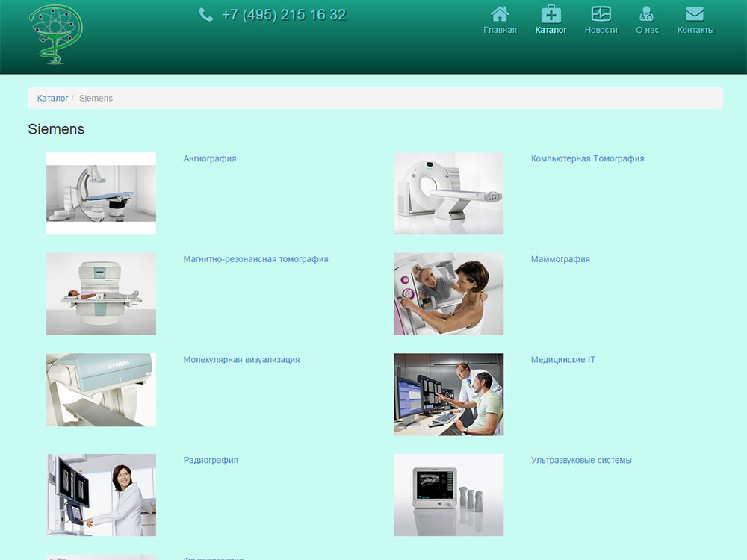747x560 pixels.
Task: Click the house icon for Главная
Action: click(x=500, y=13)
